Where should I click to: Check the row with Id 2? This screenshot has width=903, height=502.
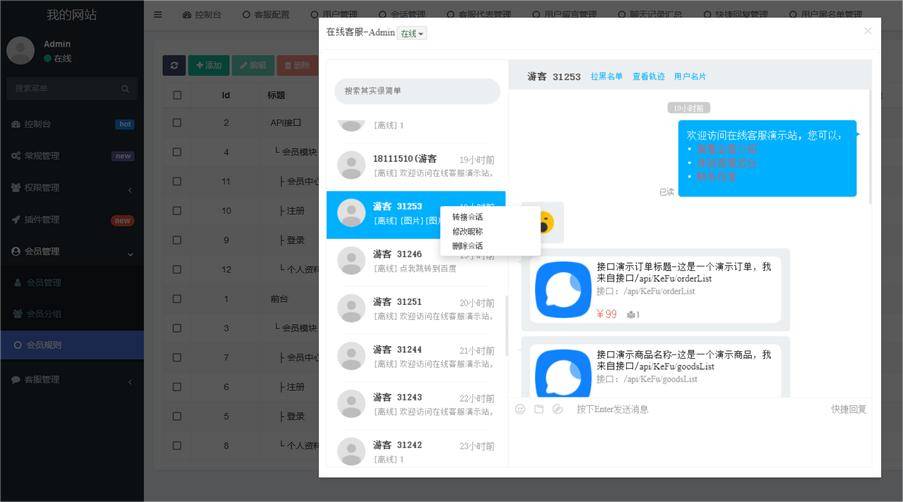[x=177, y=123]
